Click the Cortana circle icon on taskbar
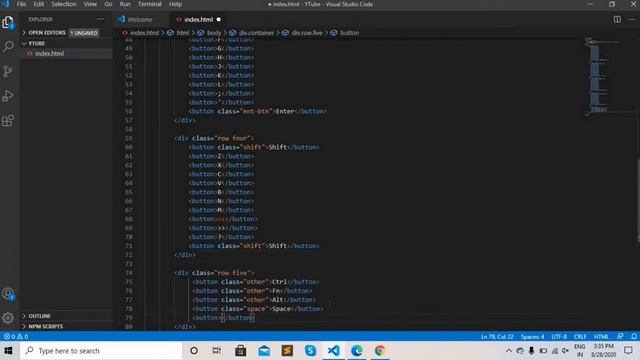The width and height of the screenshot is (640, 360). click(194, 351)
